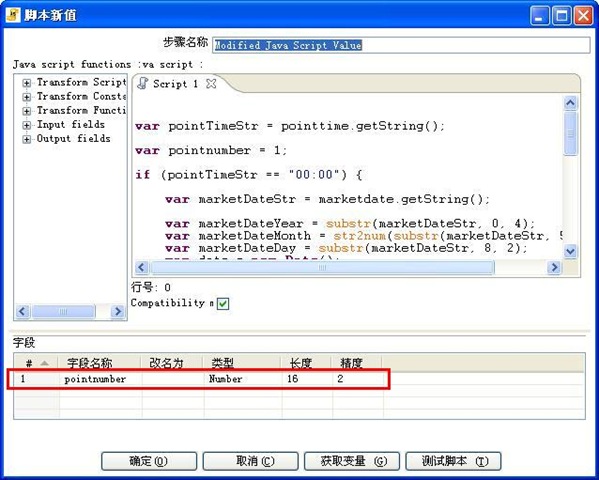The image size is (599, 480).
Task: Click the script editor scroll right arrow
Action: 554,267
